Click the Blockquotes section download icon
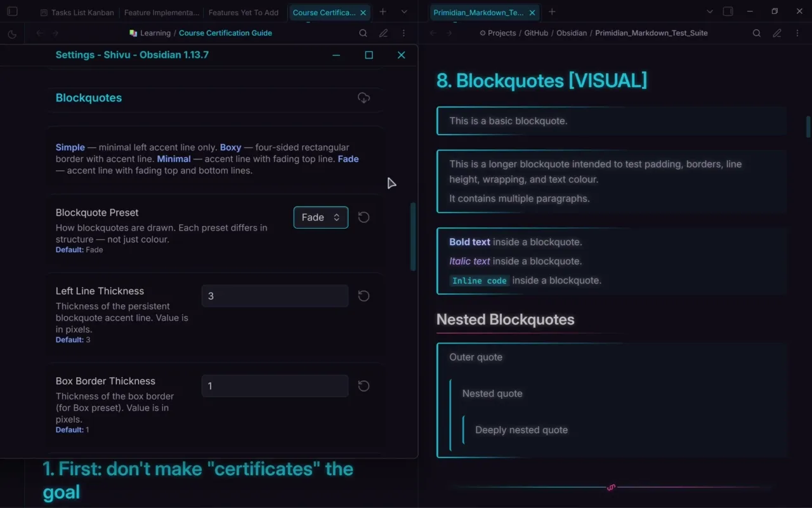The width and height of the screenshot is (812, 508). [363, 98]
